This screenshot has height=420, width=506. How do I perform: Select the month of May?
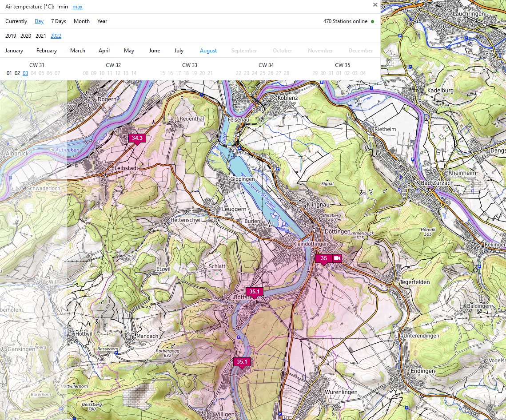[129, 51]
